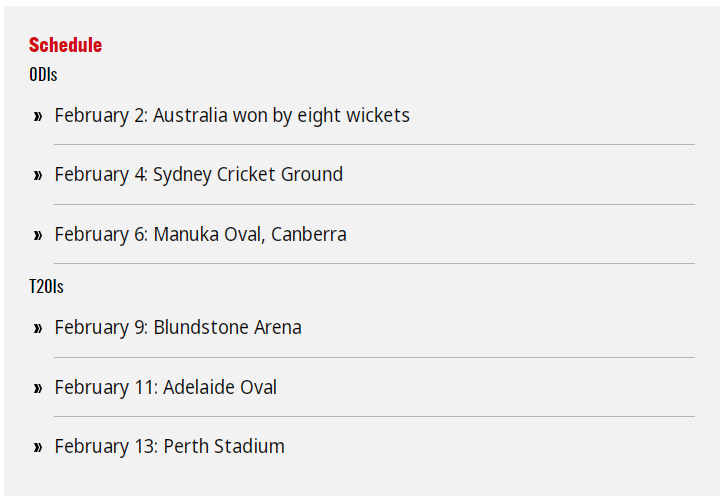This screenshot has height=500, width=725.
Task: Select the bullet marker beside the February 11 entry
Action: click(38, 388)
